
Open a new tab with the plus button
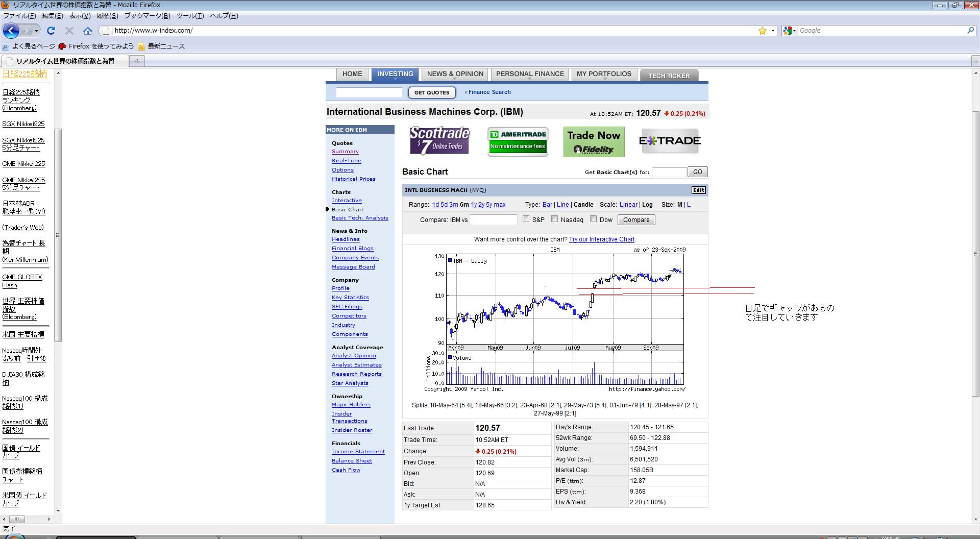137,61
